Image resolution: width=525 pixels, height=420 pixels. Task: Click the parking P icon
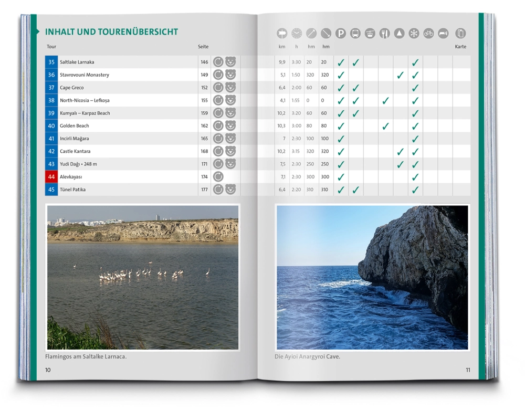point(341,34)
